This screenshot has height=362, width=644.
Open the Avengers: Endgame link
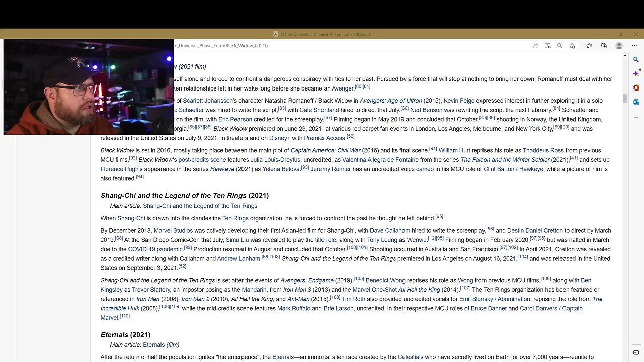click(307, 281)
